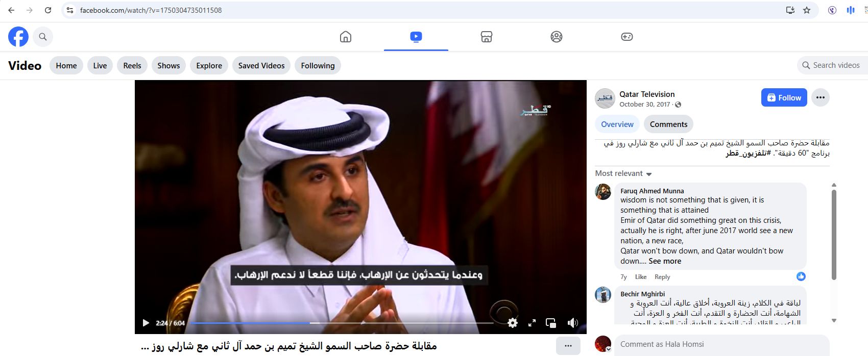Open the more options menu beside Follow
868x356 pixels.
[x=821, y=97]
